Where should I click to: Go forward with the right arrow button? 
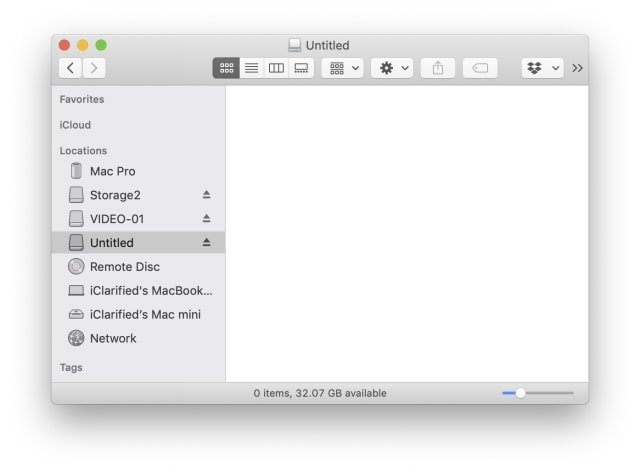tap(94, 68)
